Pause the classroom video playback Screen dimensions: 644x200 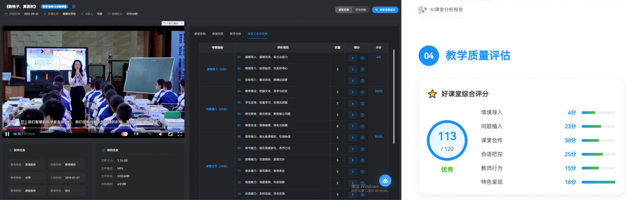tap(7, 134)
